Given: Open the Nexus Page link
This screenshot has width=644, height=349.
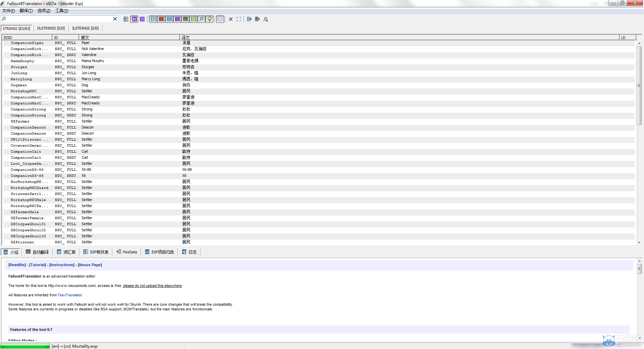Looking at the screenshot, I should pyautogui.click(x=90, y=265).
